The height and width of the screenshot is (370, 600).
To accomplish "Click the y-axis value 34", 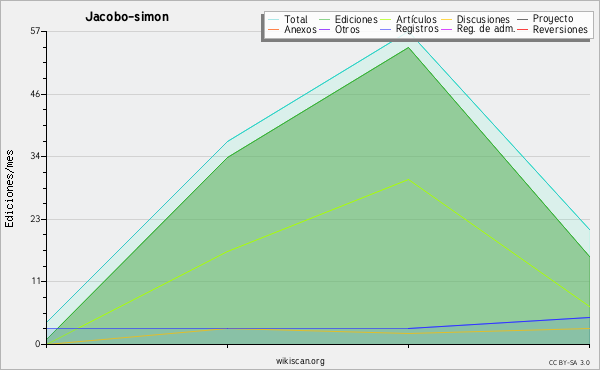I will [x=35, y=156].
